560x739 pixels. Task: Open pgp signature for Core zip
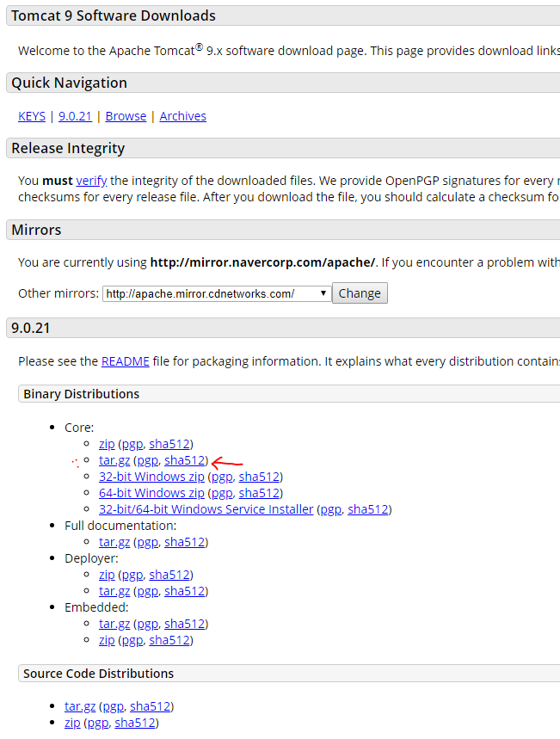pyautogui.click(x=132, y=444)
